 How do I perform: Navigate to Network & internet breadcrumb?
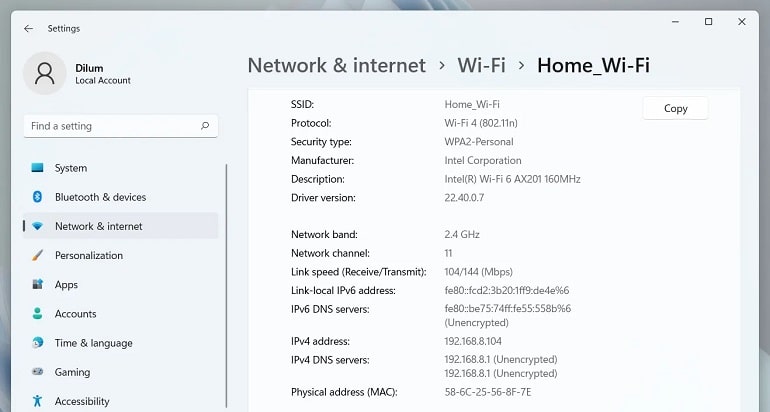(x=336, y=65)
